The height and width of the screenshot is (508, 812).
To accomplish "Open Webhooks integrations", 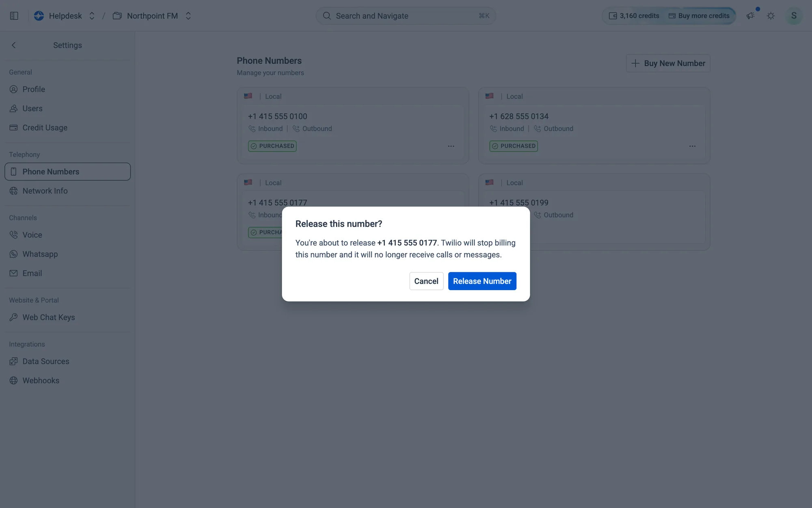I will tap(67, 380).
